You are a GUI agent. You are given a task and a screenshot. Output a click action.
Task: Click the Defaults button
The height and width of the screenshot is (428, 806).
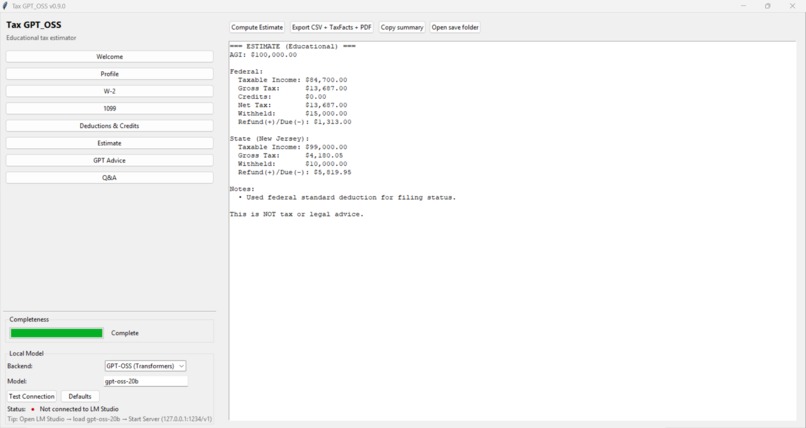pos(80,396)
